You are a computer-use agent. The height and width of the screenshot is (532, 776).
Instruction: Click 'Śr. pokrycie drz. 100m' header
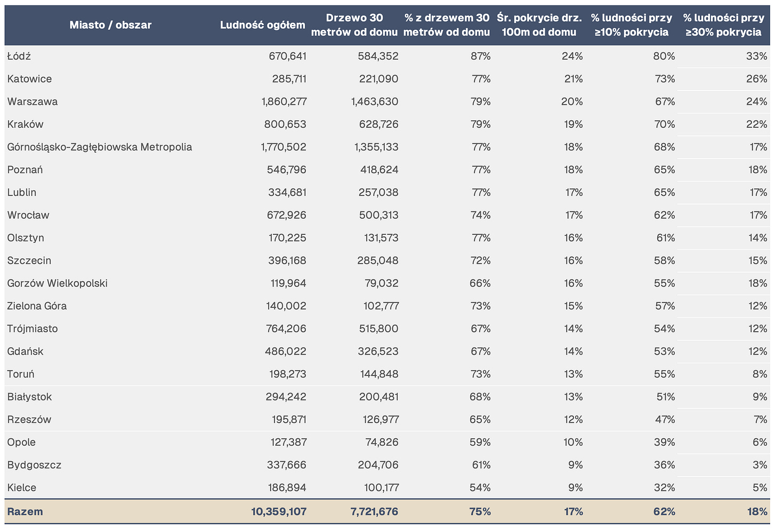point(539,25)
